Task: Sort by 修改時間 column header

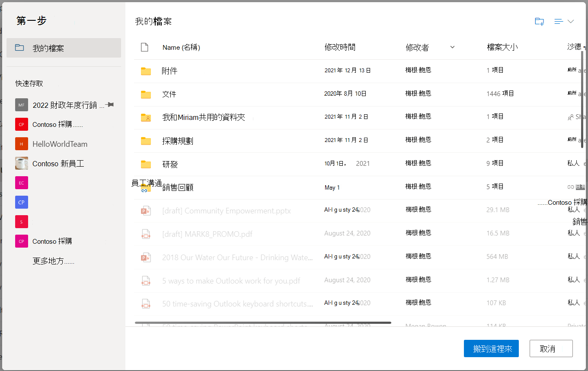Action: pos(340,47)
